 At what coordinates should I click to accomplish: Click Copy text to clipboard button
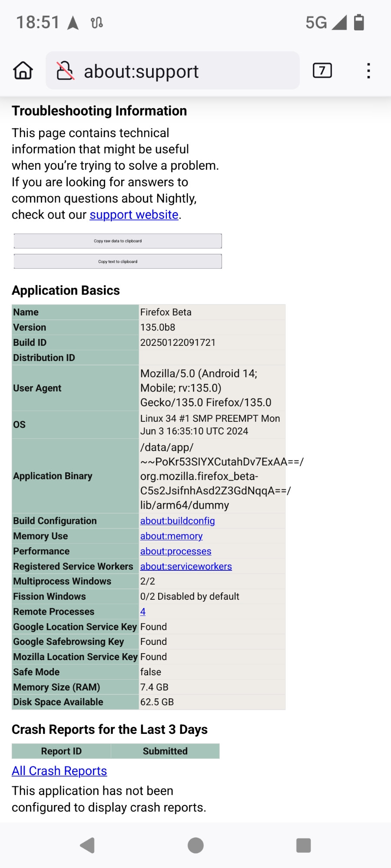(x=118, y=261)
